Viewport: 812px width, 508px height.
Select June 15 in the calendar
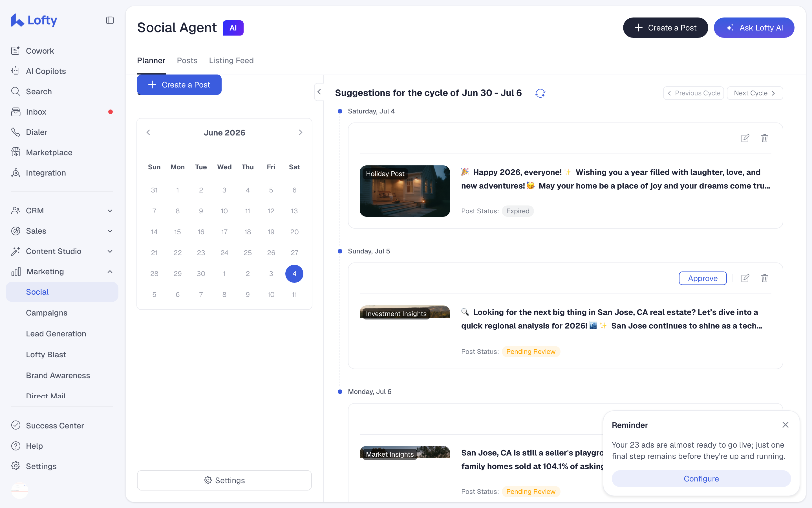(178, 232)
